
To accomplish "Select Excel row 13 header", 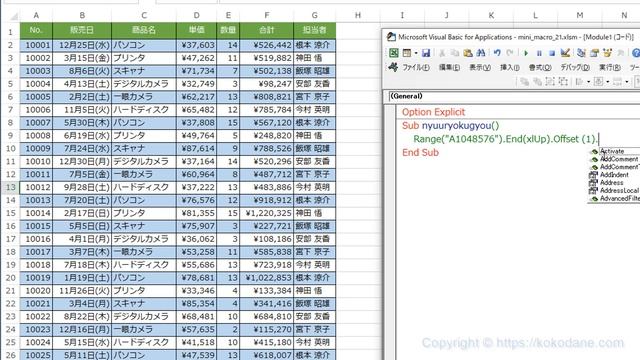I will coord(10,187).
